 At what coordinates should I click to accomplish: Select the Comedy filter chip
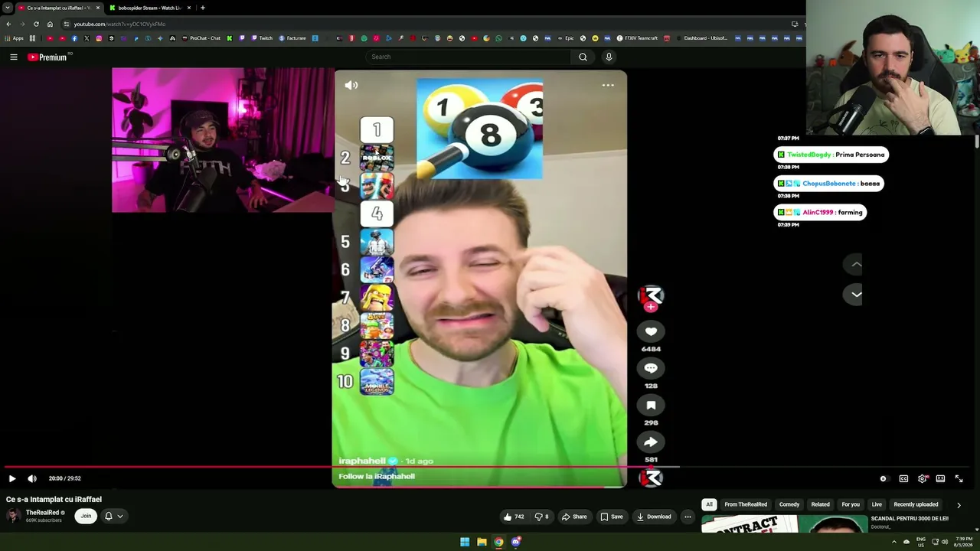tap(789, 504)
